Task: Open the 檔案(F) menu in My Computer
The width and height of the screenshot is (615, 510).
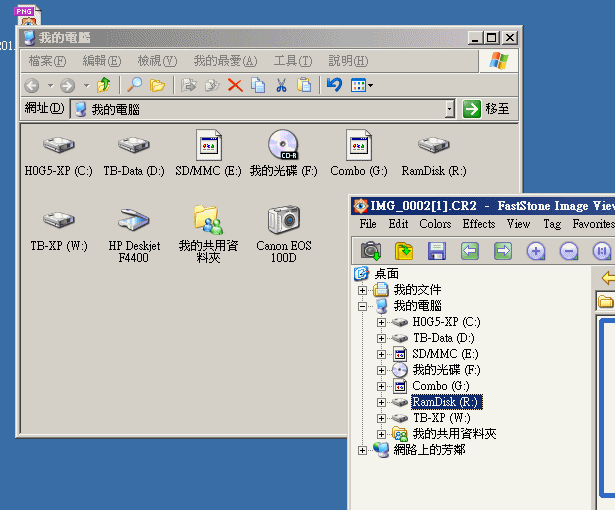Action: click(47, 61)
